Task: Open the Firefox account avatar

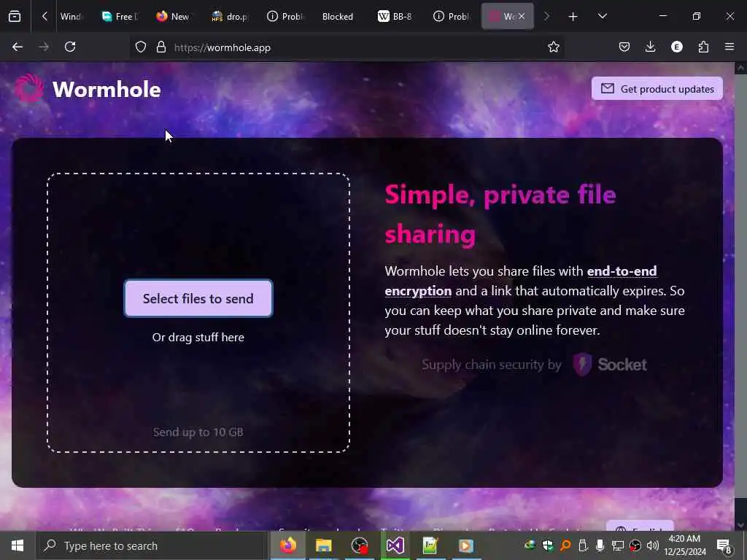Action: pyautogui.click(x=676, y=47)
